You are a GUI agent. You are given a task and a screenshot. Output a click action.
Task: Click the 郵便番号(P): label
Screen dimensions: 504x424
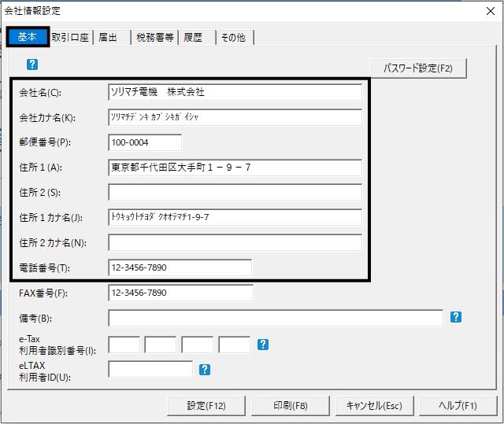45,142
